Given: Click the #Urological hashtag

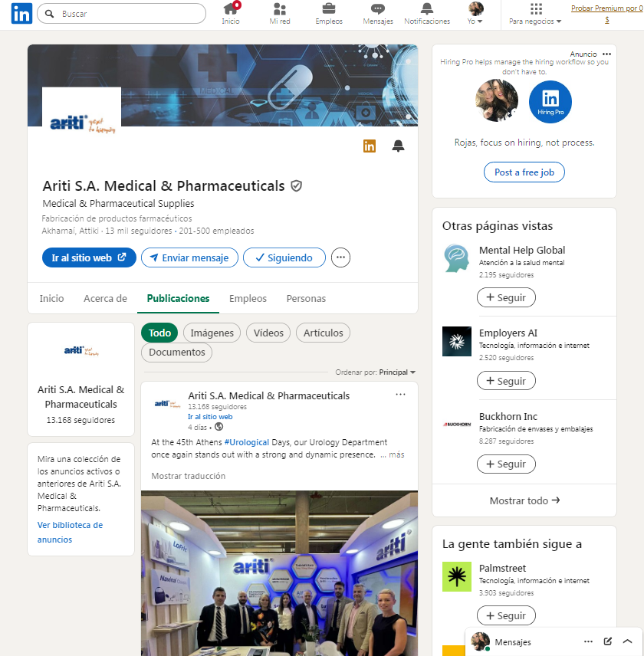Looking at the screenshot, I should coord(246,442).
